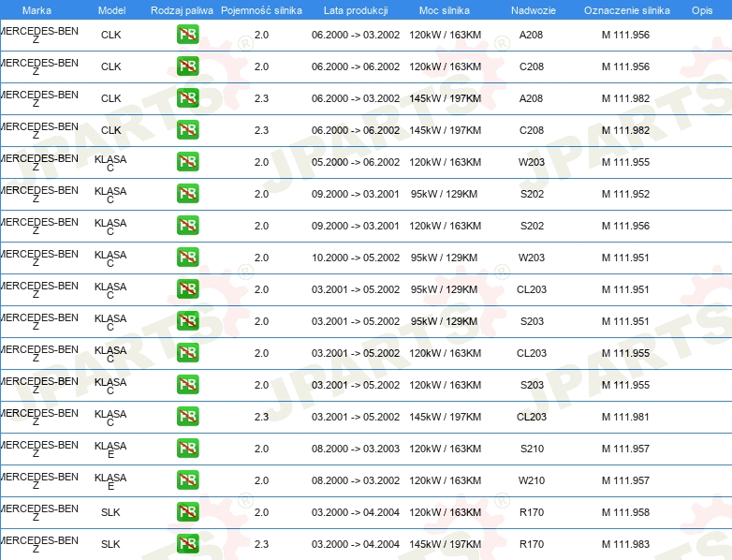Click production years 05.2000 -> 06.2002

point(356,162)
